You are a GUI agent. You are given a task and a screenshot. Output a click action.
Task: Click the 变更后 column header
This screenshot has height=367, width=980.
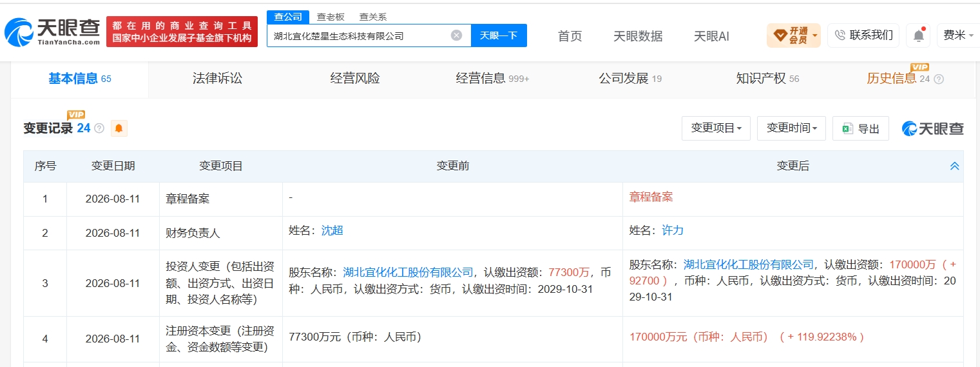click(793, 166)
